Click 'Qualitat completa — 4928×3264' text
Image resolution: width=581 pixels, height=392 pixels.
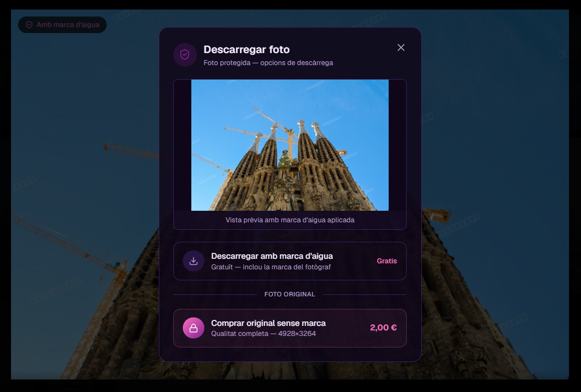[263, 333]
